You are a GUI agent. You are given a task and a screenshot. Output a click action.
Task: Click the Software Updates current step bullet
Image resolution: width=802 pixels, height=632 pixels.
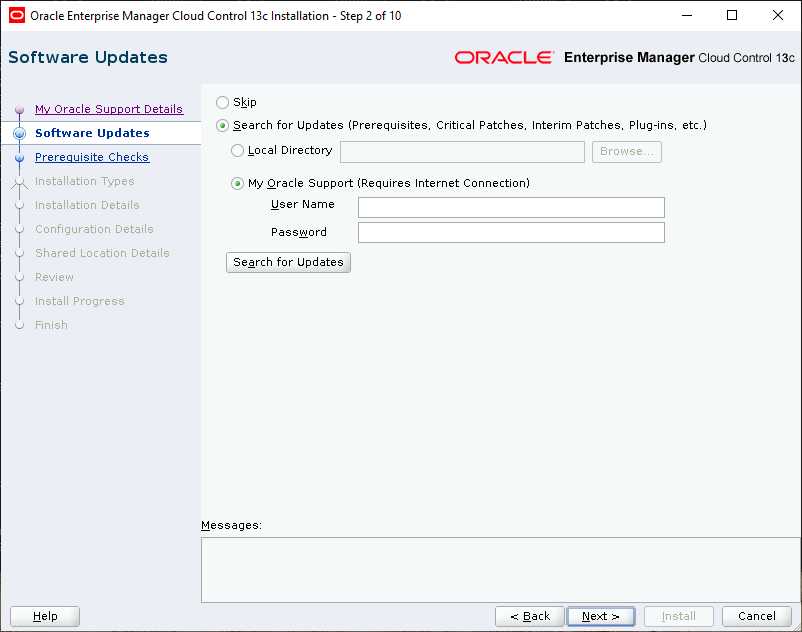coord(19,133)
